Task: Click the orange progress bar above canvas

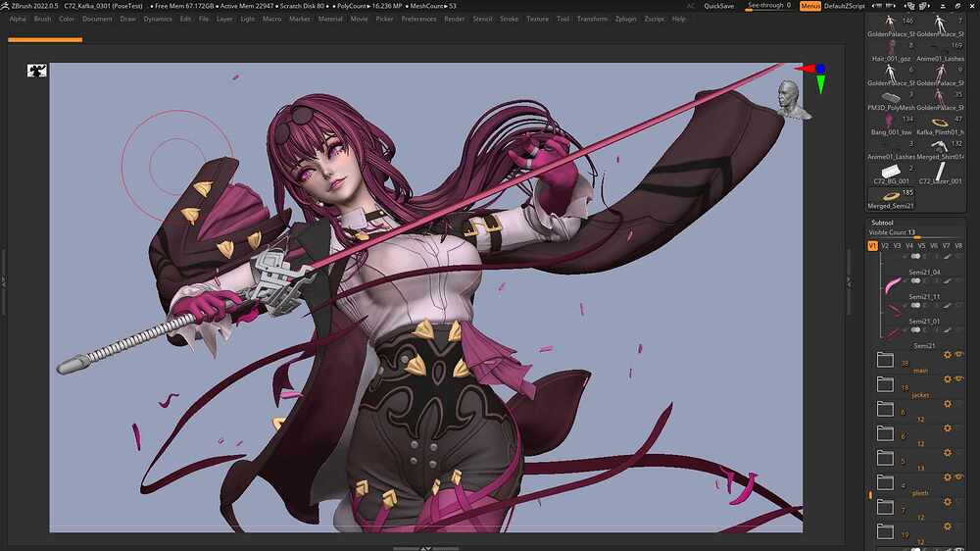Action: 45,40
